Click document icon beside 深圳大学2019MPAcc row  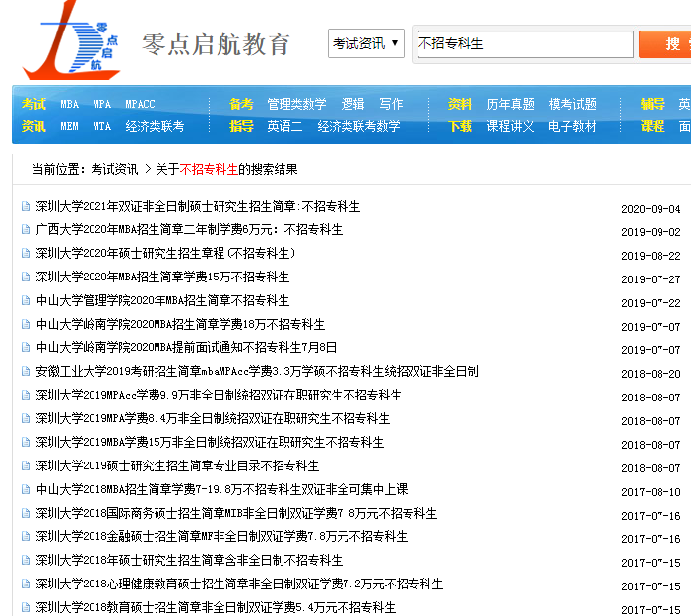pyautogui.click(x=26, y=395)
